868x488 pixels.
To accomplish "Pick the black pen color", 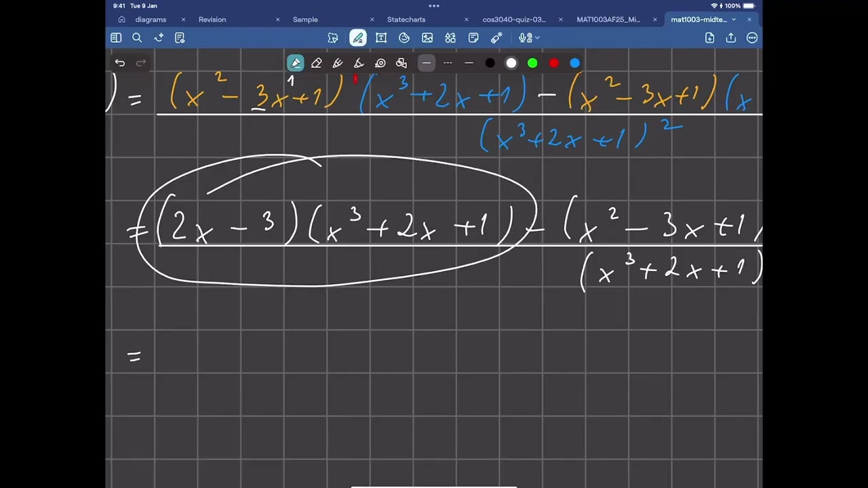I will coord(490,63).
